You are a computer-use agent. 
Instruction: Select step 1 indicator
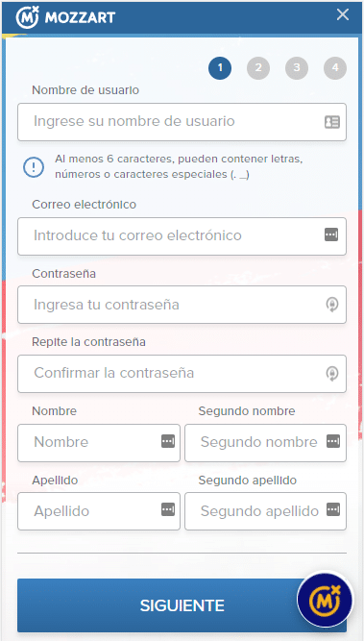coord(220,68)
